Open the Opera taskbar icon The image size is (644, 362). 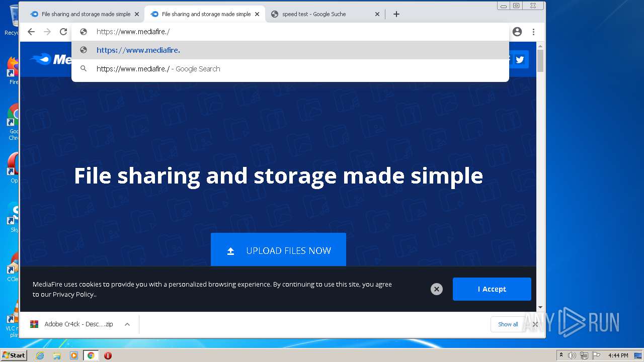(x=108, y=355)
